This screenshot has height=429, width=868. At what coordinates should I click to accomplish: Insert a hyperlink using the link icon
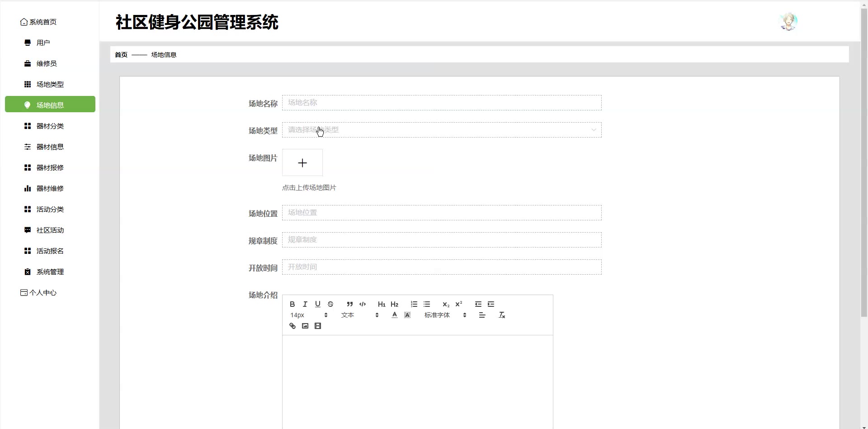point(292,326)
